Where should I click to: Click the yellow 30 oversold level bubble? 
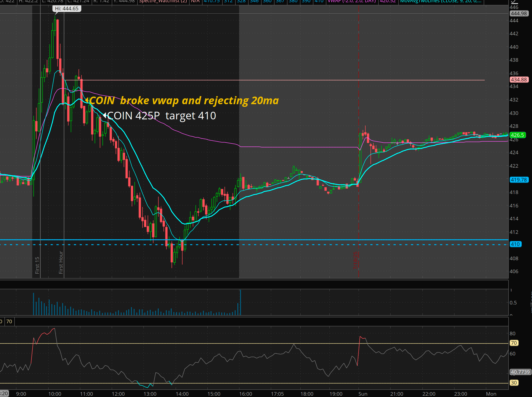point(514,383)
